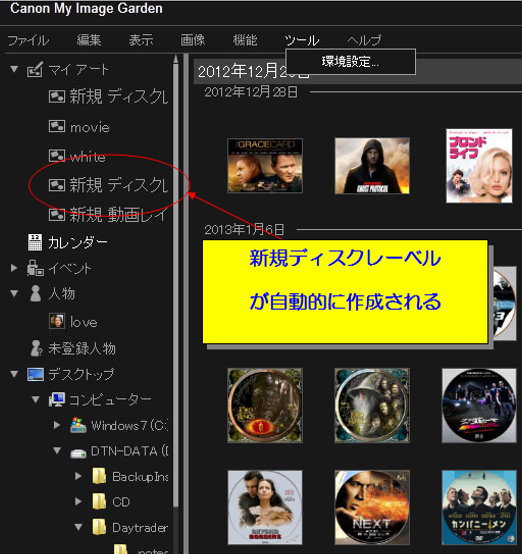Screen dimensions: 522x554
Task: Select the CD folder label
Action: pyautogui.click(x=121, y=502)
